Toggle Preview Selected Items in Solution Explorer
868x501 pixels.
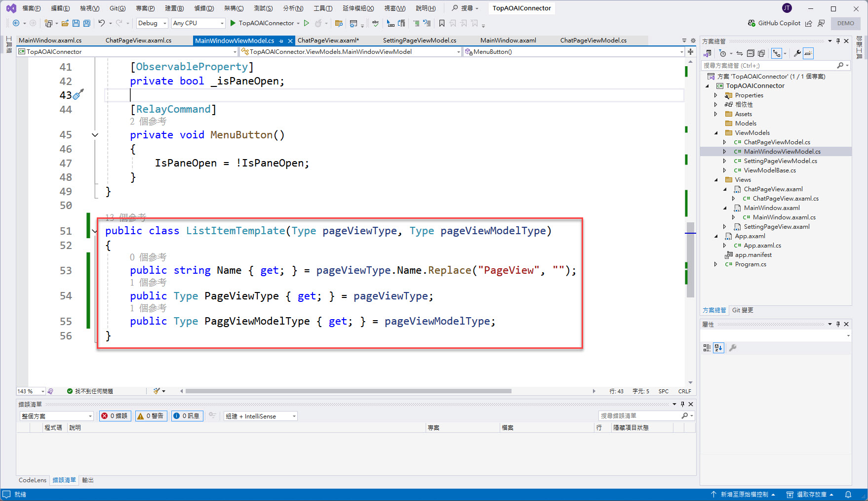point(808,53)
